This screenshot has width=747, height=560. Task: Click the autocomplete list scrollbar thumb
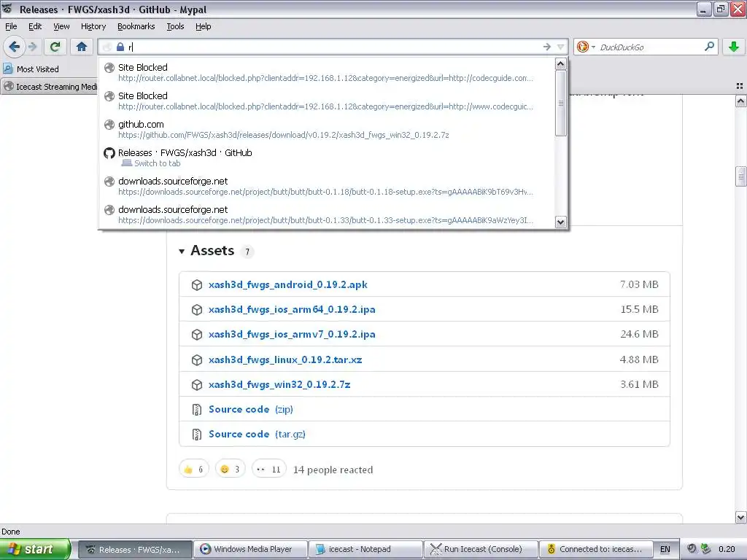pos(561,103)
